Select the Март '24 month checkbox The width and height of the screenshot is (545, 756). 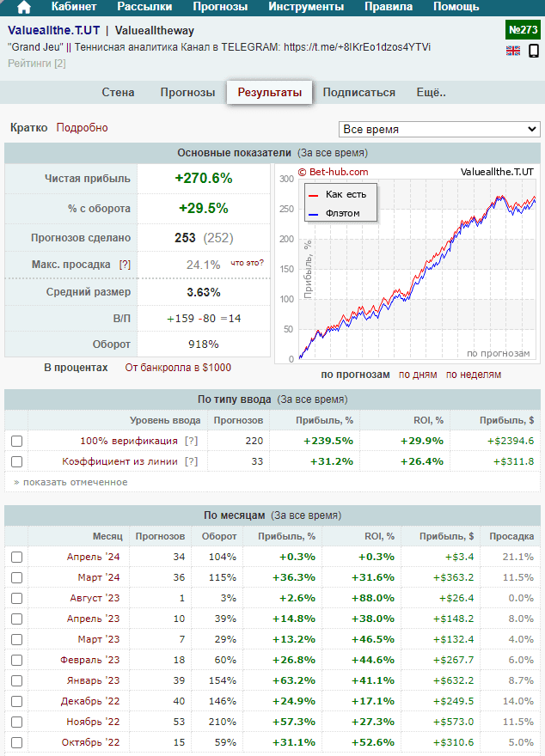17,577
